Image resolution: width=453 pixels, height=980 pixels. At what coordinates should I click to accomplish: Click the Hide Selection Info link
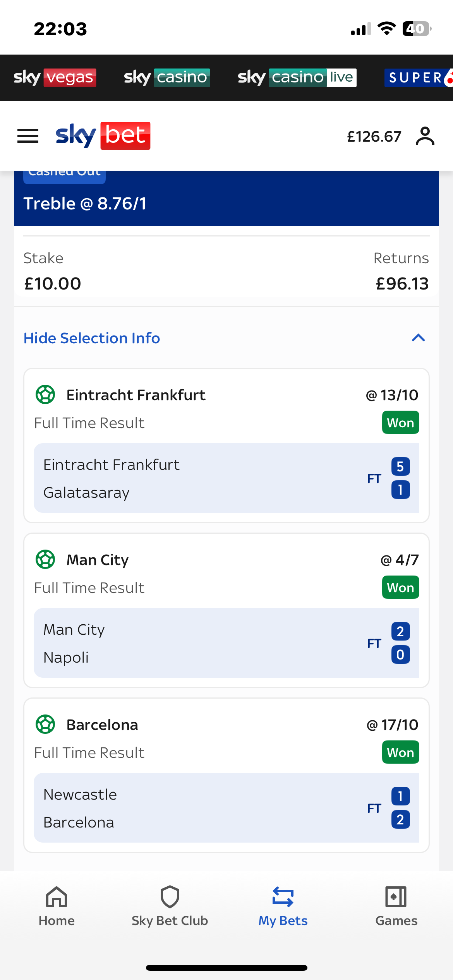[x=92, y=338]
